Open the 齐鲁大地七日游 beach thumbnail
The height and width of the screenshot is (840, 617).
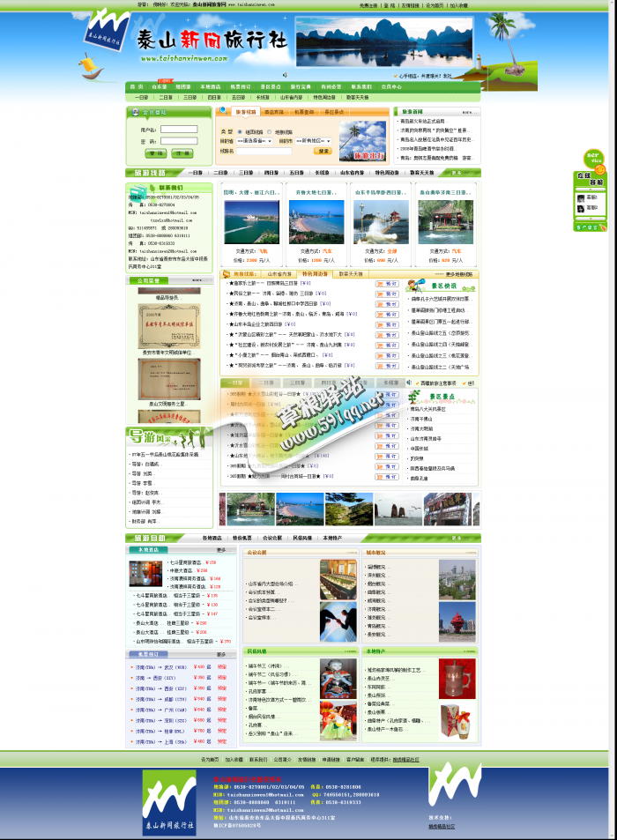316,222
